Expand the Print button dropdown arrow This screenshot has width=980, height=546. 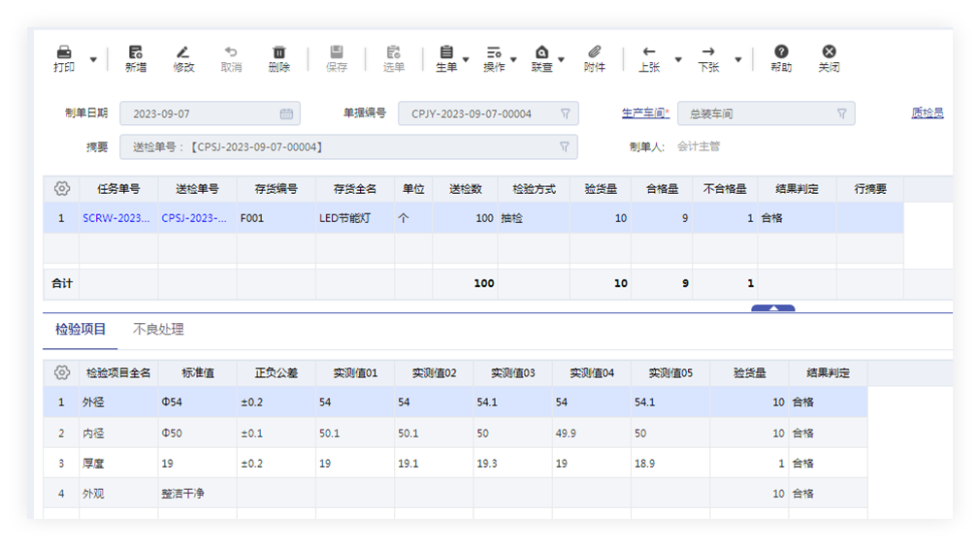tap(93, 60)
